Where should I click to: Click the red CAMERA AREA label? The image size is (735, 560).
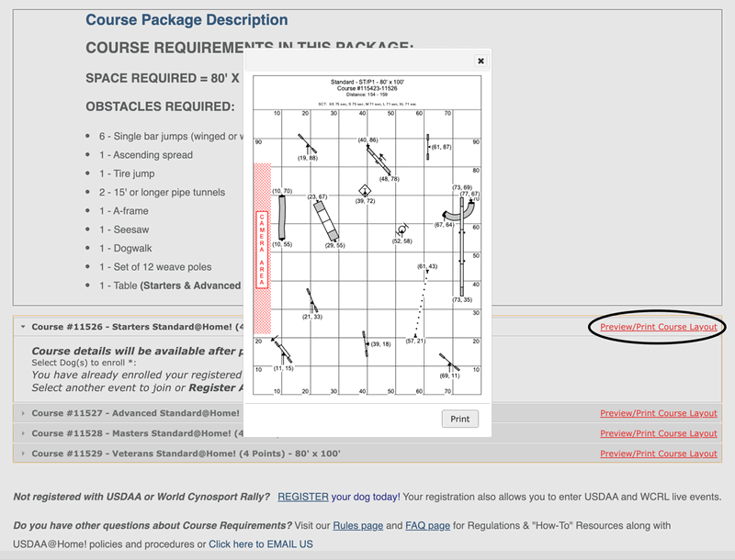pyautogui.click(x=262, y=249)
